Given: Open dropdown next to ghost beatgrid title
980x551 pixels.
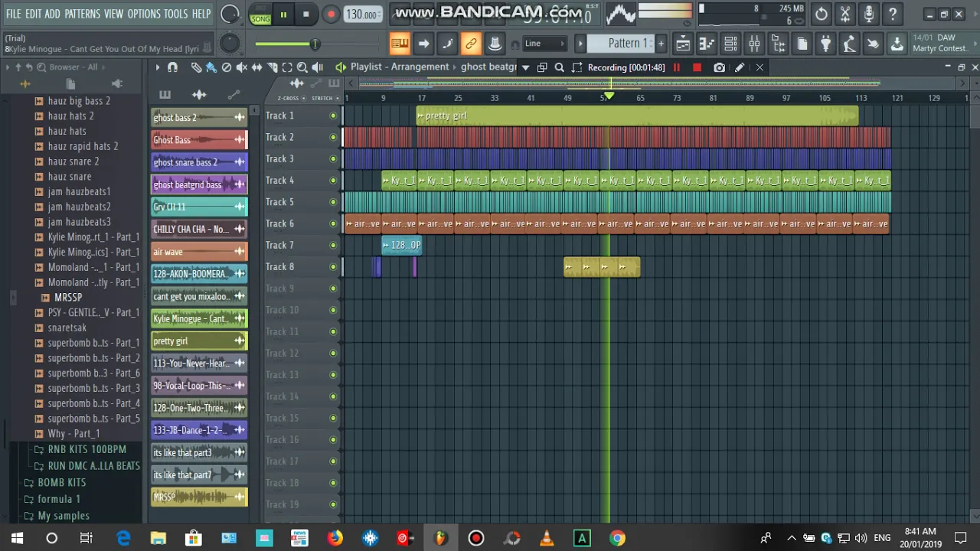Looking at the screenshot, I should coord(525,67).
